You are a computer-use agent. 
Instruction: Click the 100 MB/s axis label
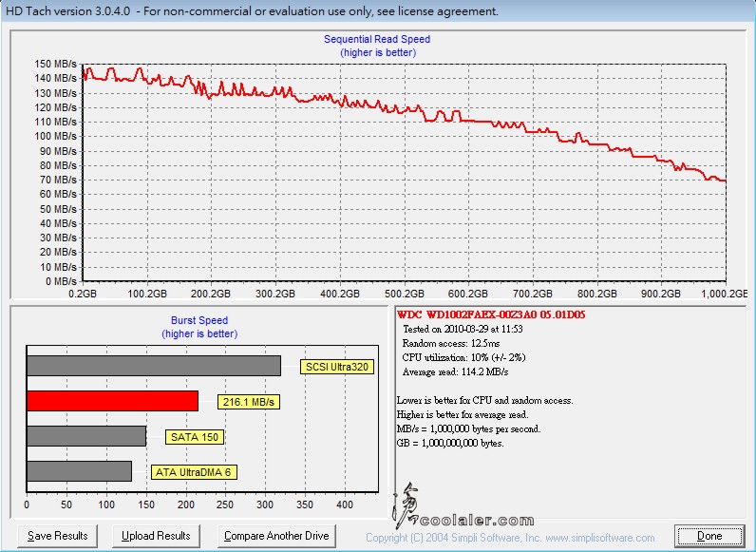55,136
